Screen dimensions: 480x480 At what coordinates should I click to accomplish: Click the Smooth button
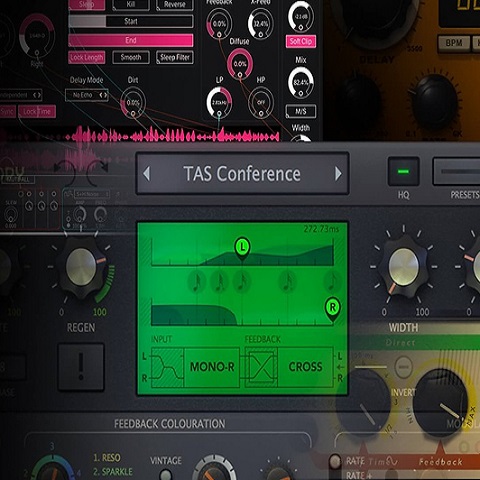tap(131, 57)
